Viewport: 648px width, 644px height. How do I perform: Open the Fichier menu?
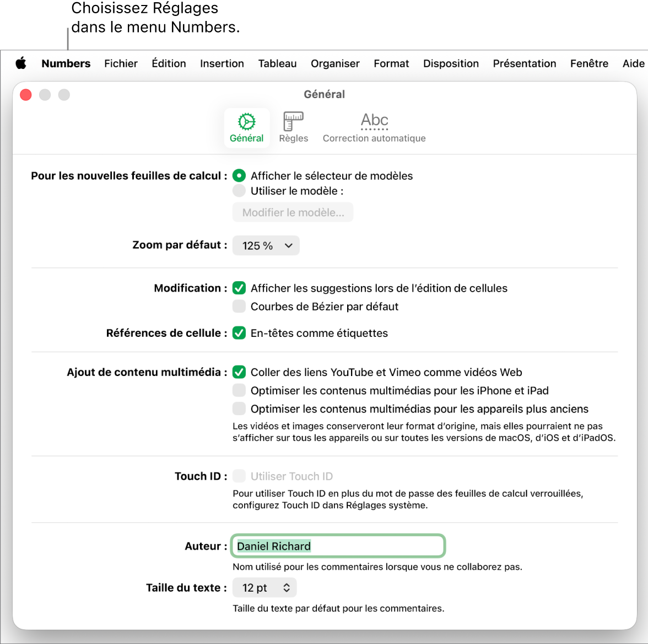pos(121,63)
